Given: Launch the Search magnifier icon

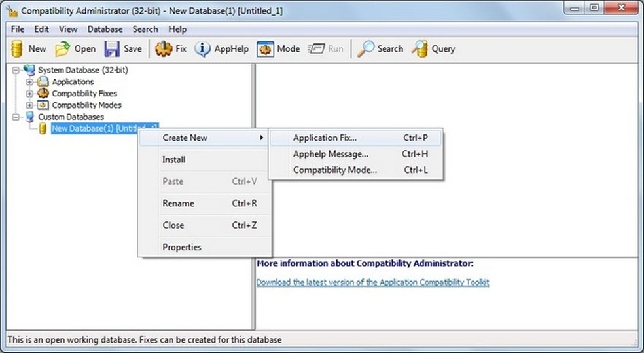Looking at the screenshot, I should click(366, 49).
